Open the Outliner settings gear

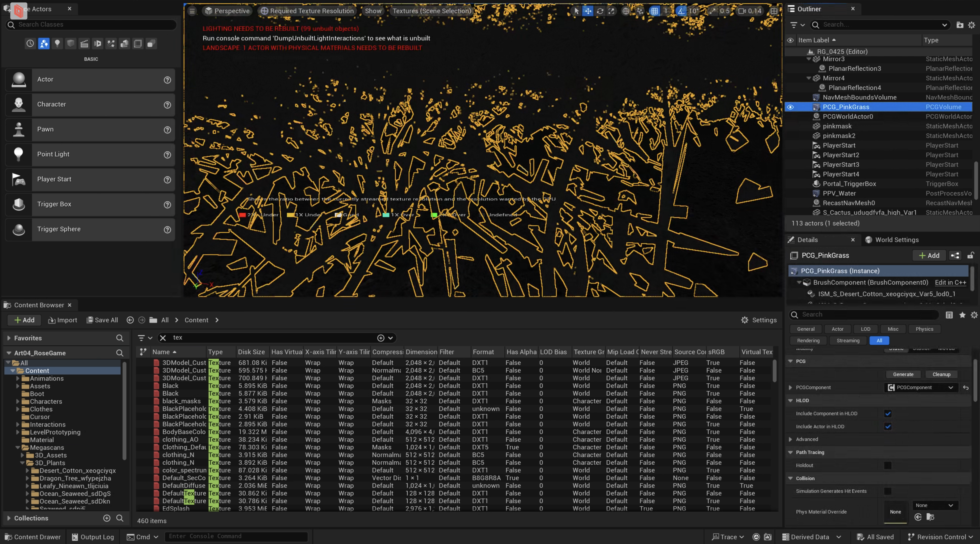coord(971,25)
